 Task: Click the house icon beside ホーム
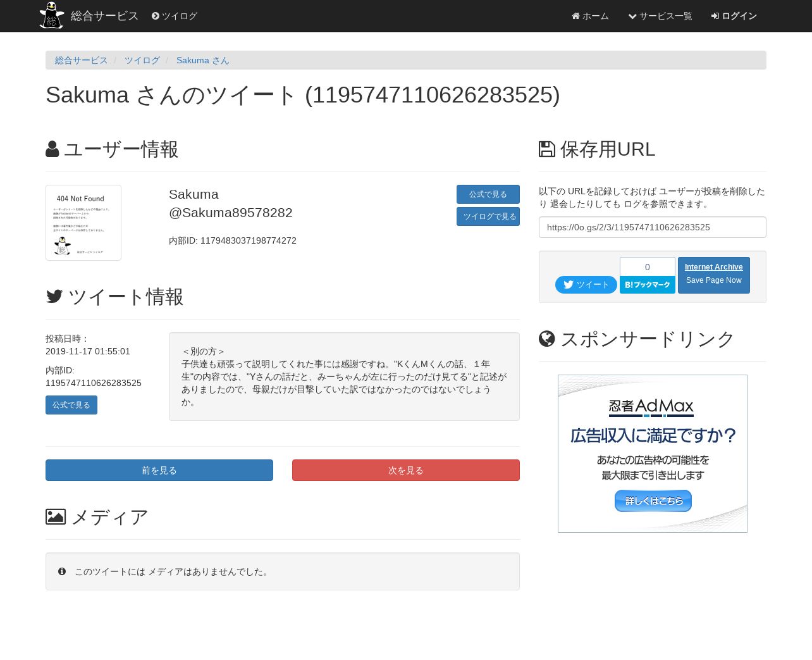pyautogui.click(x=575, y=16)
